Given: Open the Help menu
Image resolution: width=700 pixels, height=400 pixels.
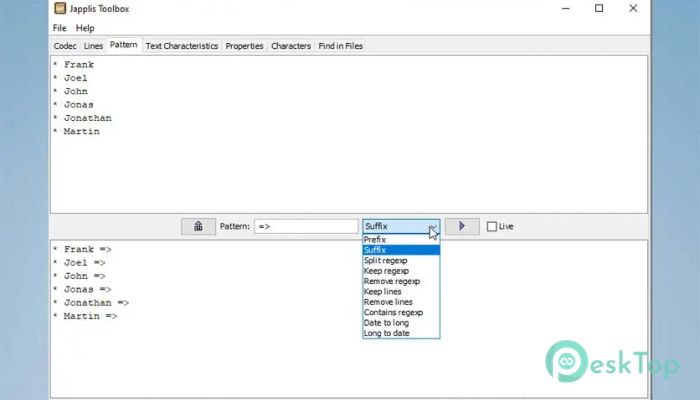Looking at the screenshot, I should pyautogui.click(x=85, y=28).
